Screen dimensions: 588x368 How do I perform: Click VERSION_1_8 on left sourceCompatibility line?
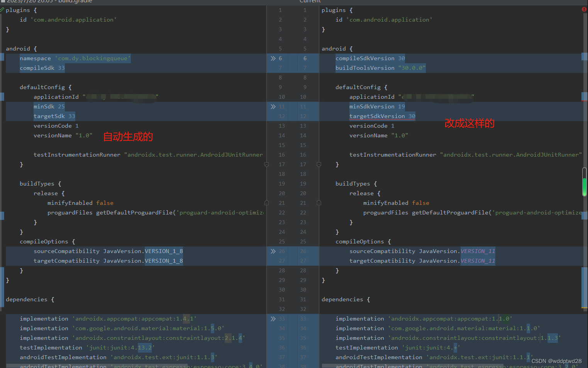(x=164, y=251)
